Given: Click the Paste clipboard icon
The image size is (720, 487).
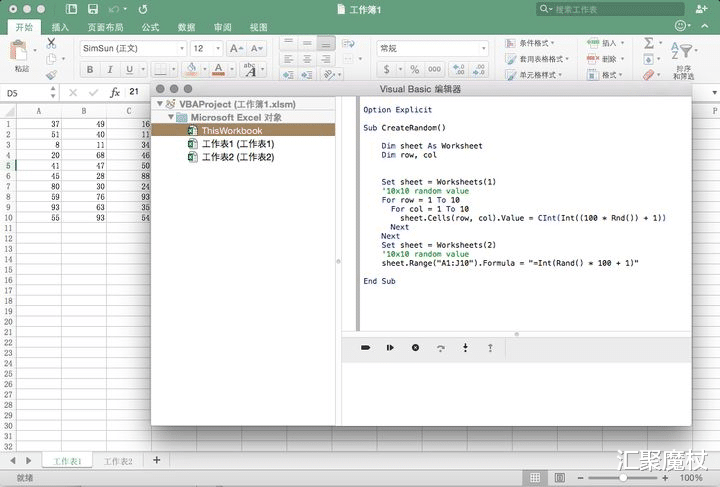Looking at the screenshot, I should tap(19, 50).
